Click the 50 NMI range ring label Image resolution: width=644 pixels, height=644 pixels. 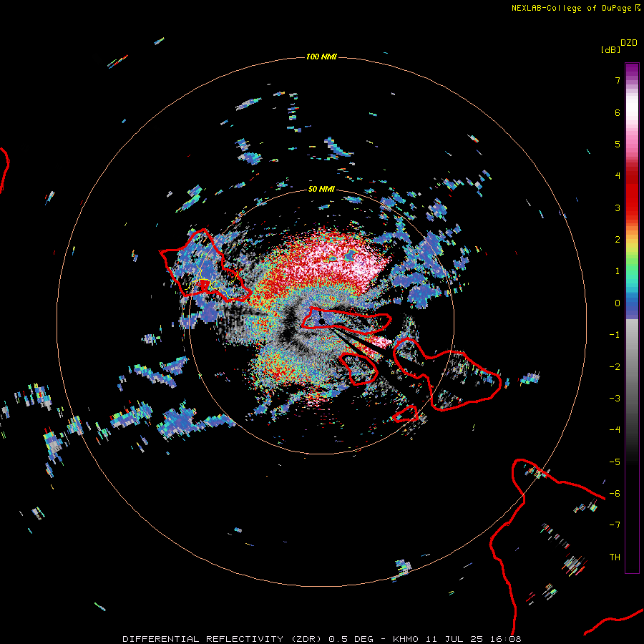coord(321,189)
